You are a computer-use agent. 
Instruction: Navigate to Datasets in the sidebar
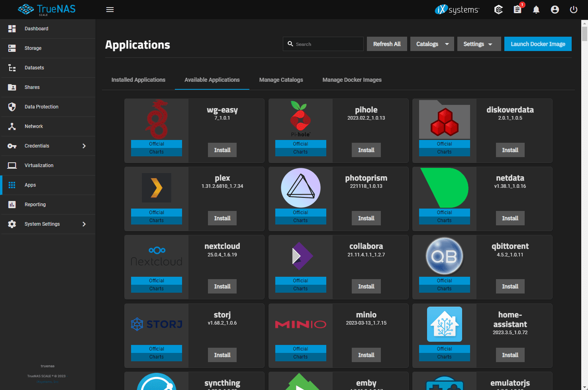[48, 68]
